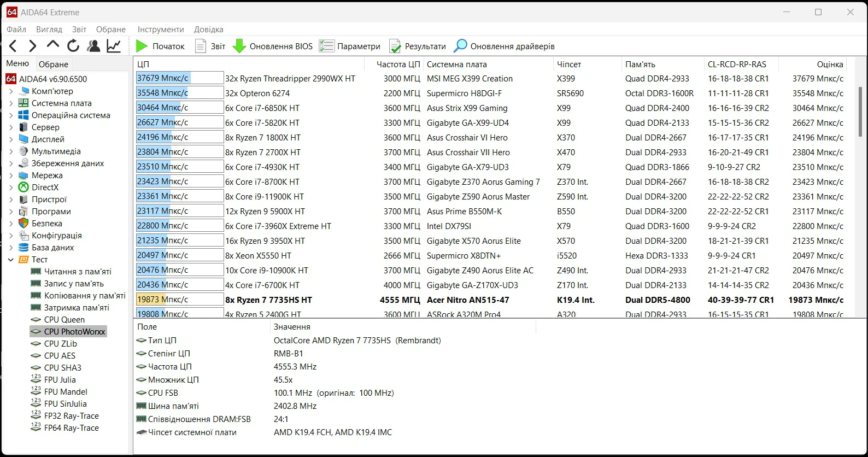Open the CPU AES benchmark

click(x=54, y=356)
